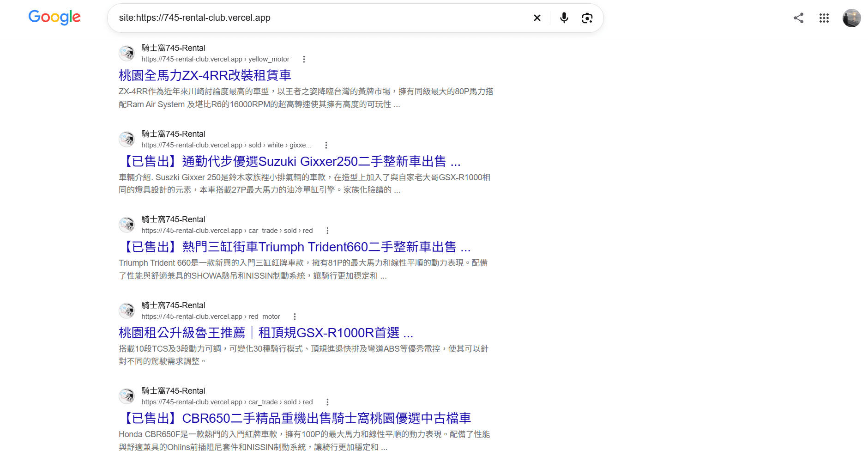Click the Google logo
Viewport: 868px width, 469px height.
[x=54, y=18]
